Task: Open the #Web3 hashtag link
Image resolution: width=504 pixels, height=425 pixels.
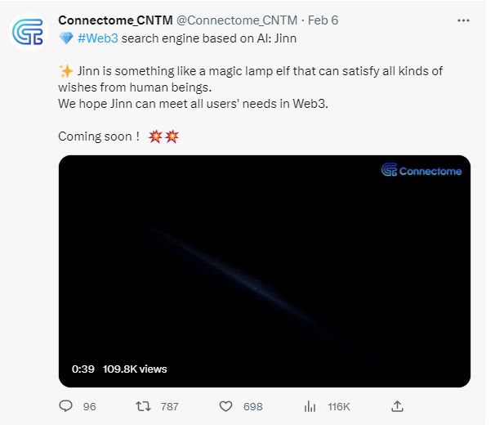Action: tap(97, 38)
